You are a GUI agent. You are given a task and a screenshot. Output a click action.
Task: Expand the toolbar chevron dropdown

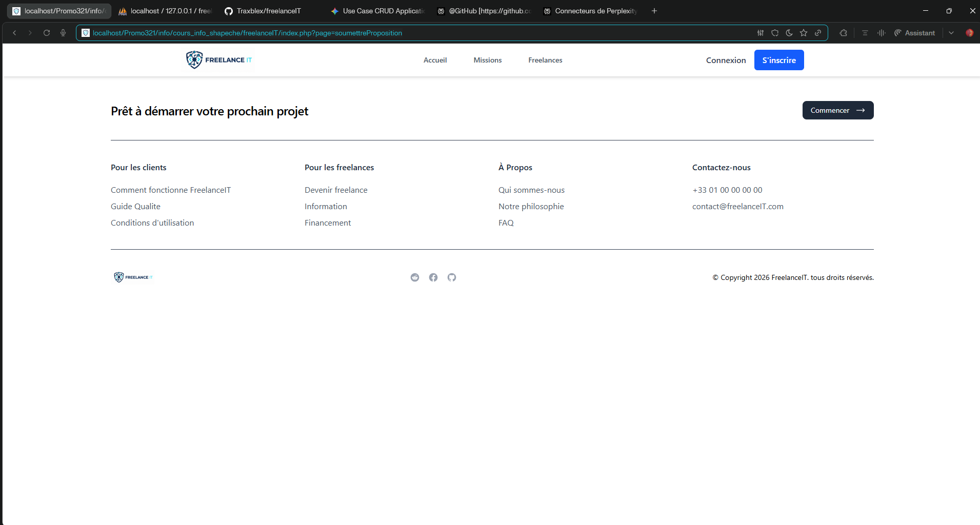click(951, 33)
